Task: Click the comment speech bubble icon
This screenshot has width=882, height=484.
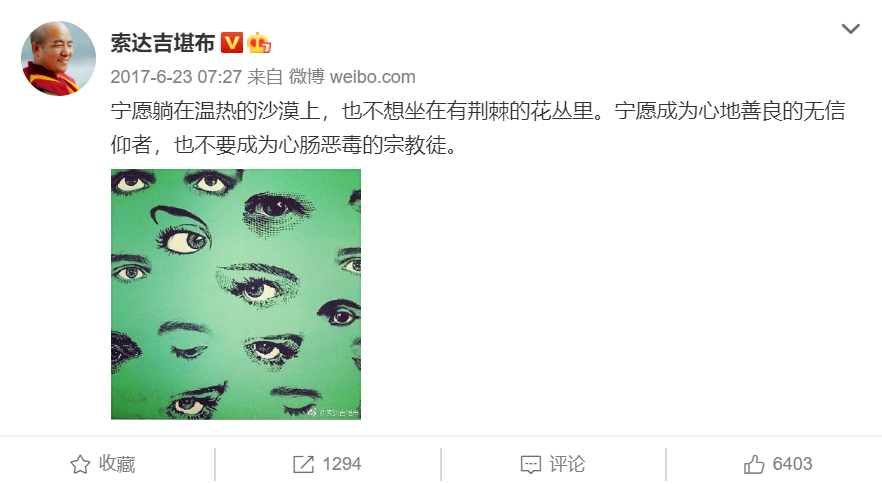Action: (530, 465)
